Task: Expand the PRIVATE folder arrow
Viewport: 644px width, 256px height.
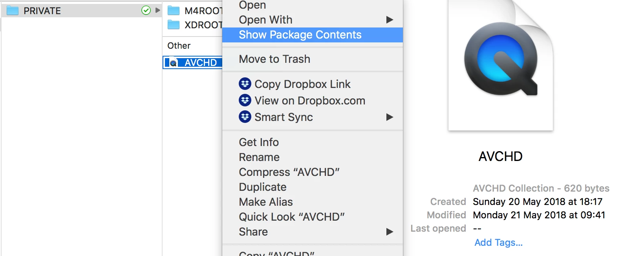Action: 158,10
